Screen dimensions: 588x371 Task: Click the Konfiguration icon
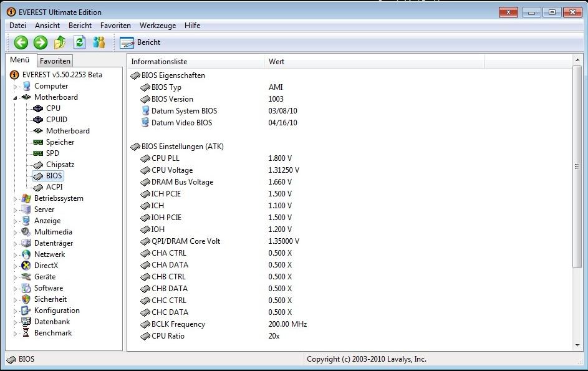coord(26,311)
